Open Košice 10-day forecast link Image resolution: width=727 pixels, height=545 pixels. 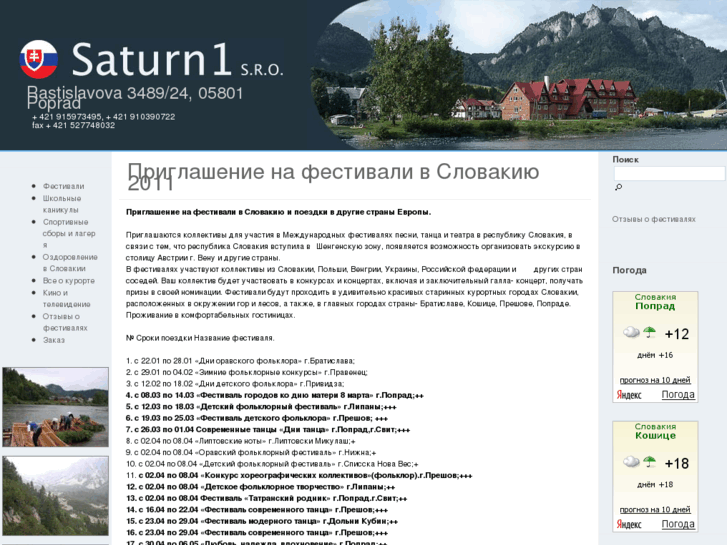[655, 509]
